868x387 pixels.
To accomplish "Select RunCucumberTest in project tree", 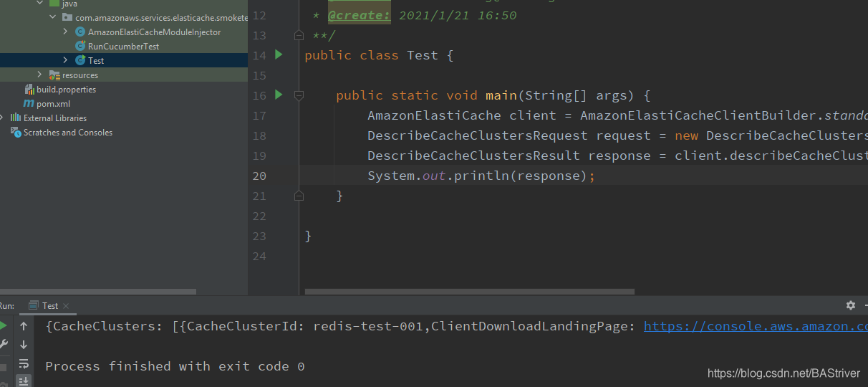I will (123, 46).
